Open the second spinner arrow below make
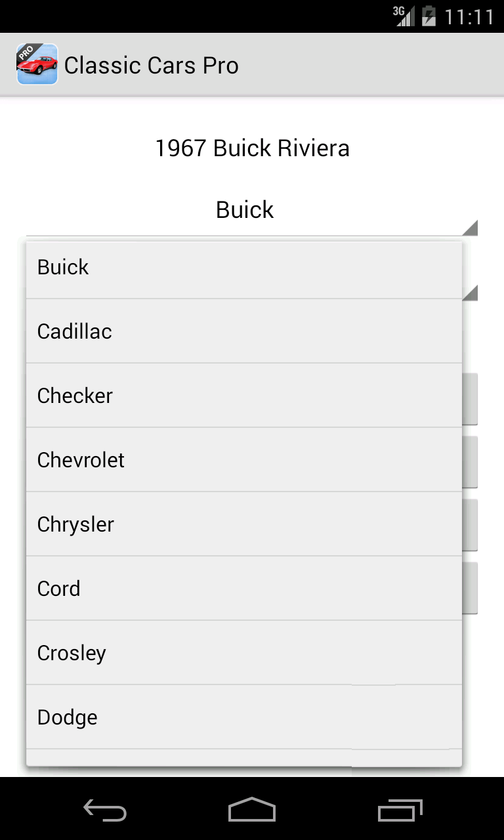 (x=470, y=293)
